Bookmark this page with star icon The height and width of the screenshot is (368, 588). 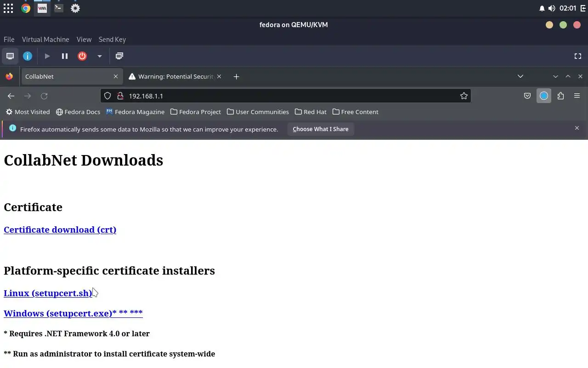[x=464, y=96]
